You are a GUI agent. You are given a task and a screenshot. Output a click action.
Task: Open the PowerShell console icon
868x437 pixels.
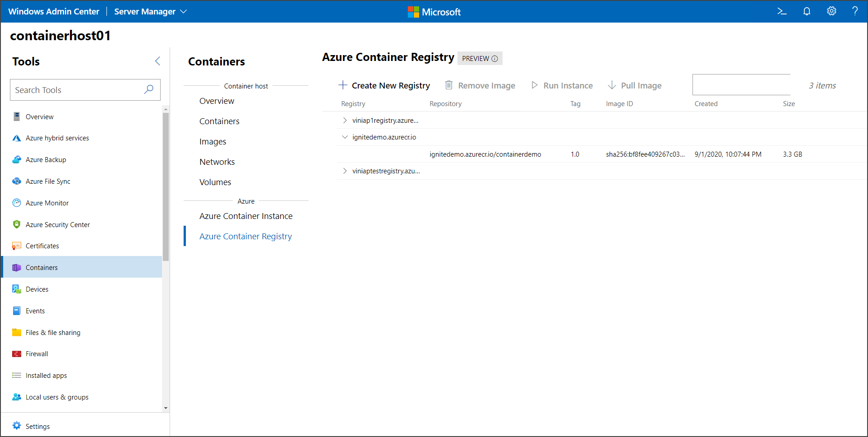782,11
